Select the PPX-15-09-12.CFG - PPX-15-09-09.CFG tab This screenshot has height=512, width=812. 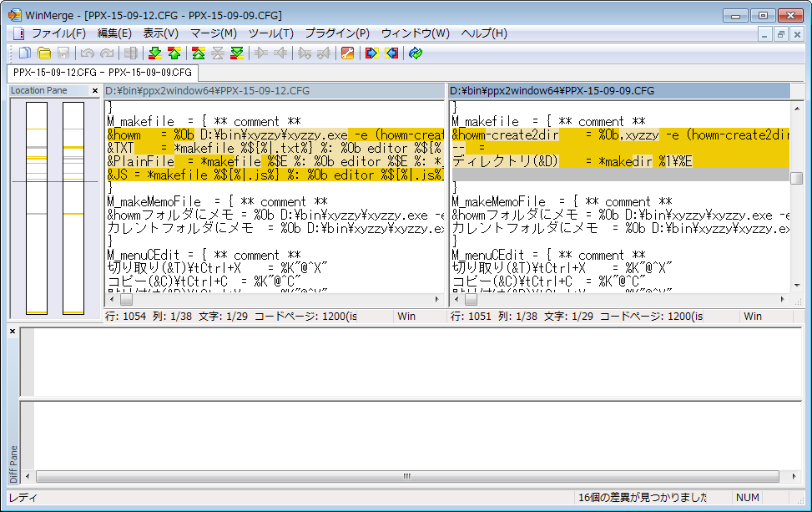102,73
